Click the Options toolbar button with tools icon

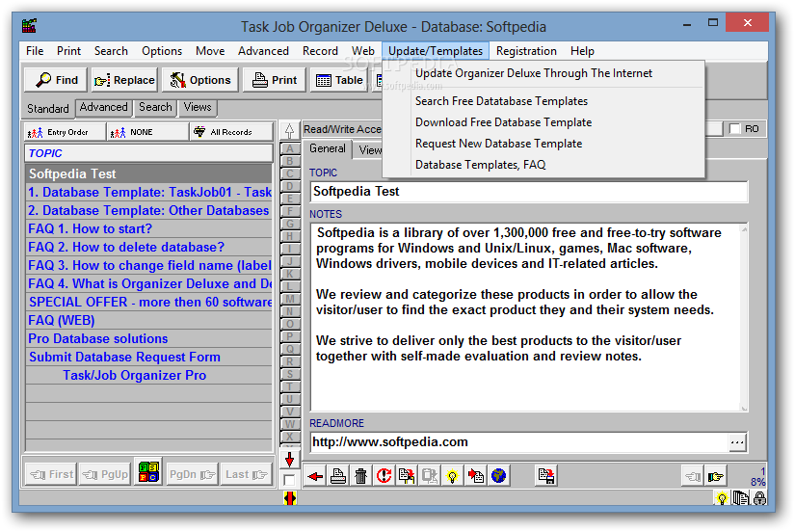199,80
